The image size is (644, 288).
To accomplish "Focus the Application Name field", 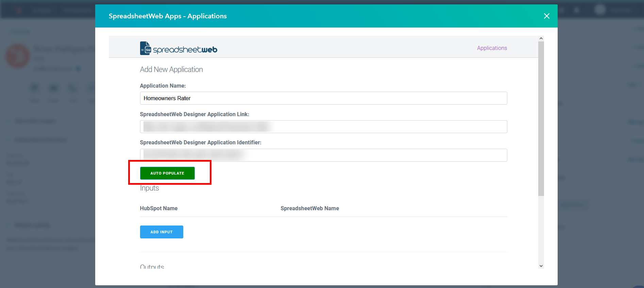I will click(x=323, y=98).
